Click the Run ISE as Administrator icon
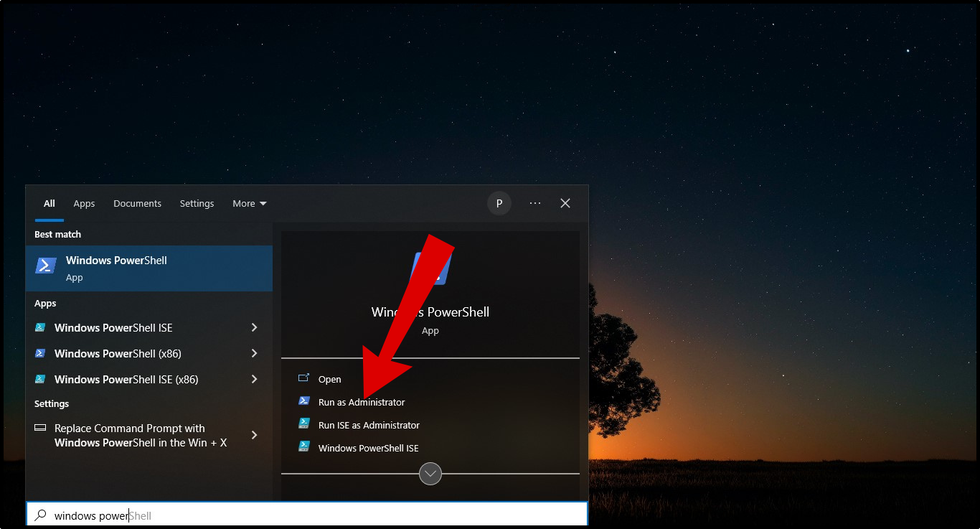 click(x=304, y=424)
